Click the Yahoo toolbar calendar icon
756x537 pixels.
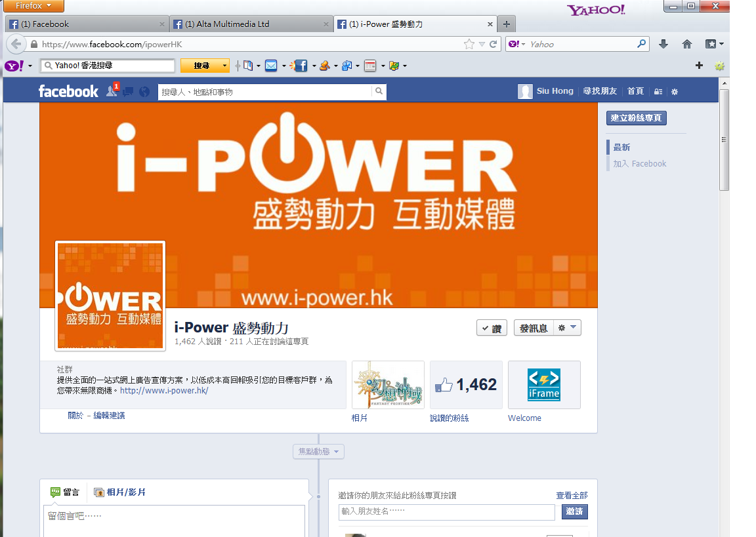click(x=370, y=66)
